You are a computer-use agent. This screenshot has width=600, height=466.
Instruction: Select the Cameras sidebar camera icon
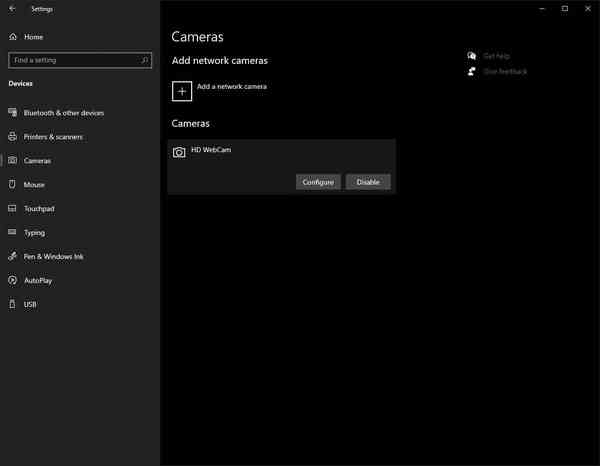[12, 160]
